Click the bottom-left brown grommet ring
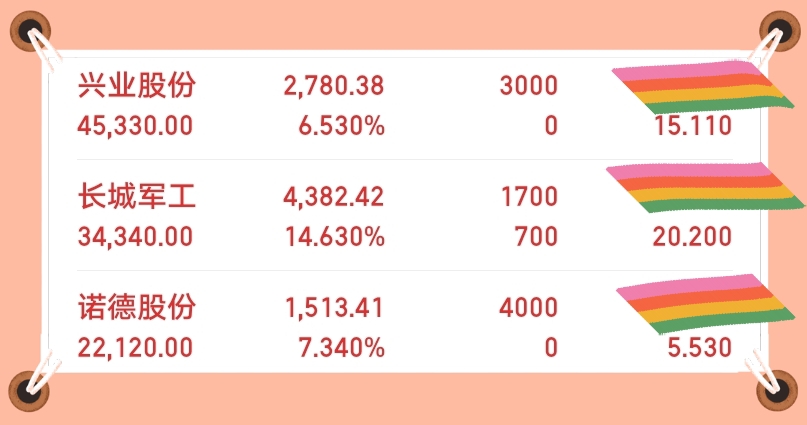The image size is (807, 425). [29, 391]
